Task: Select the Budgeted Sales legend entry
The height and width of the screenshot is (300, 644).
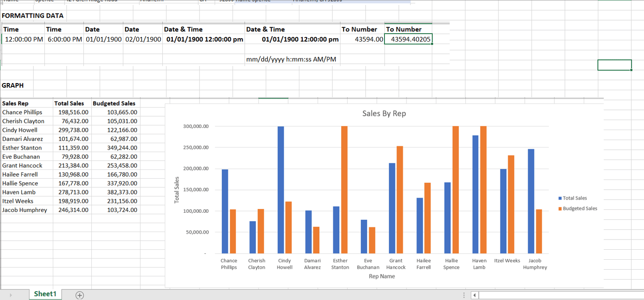Action: (x=578, y=209)
